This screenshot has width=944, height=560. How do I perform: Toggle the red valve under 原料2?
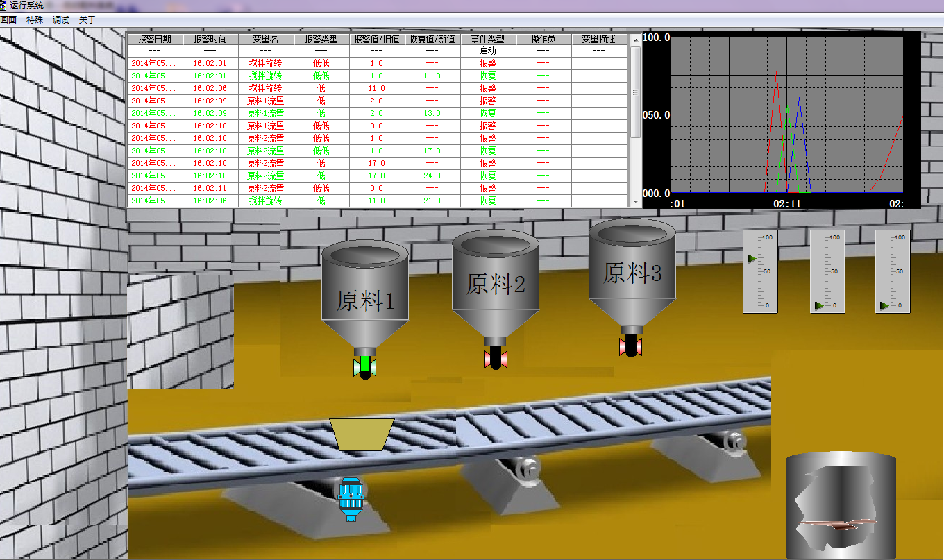tap(495, 357)
